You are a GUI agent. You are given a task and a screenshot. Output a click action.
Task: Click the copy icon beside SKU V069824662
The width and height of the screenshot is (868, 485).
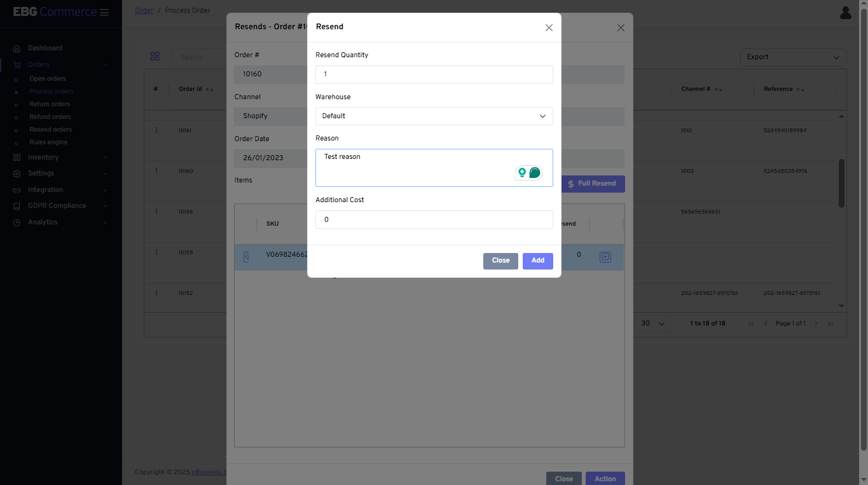click(x=247, y=256)
